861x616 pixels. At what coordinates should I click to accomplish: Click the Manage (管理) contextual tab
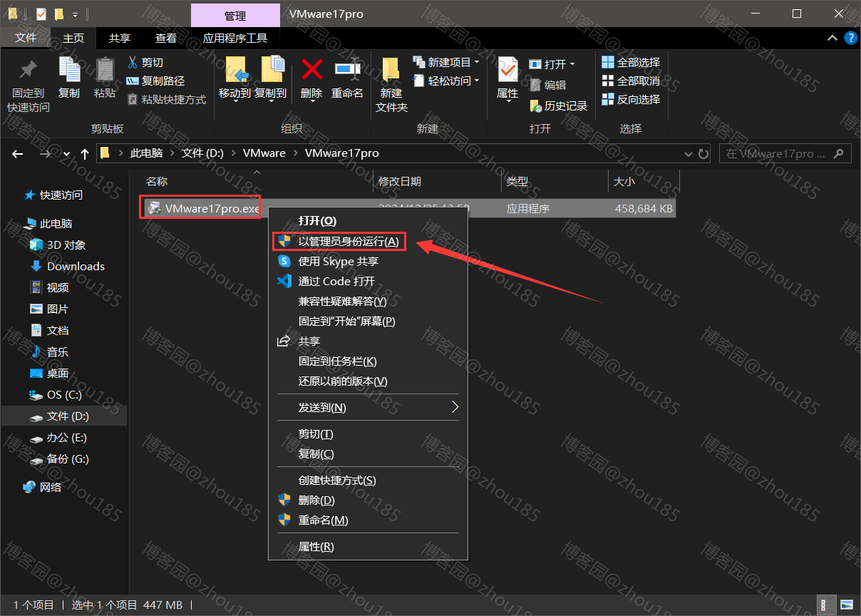pyautogui.click(x=235, y=15)
